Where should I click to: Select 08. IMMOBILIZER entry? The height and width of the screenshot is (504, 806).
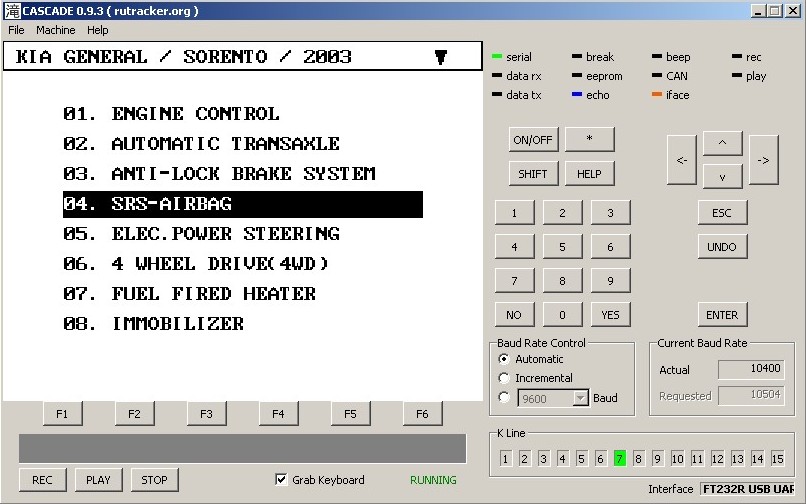click(x=153, y=324)
